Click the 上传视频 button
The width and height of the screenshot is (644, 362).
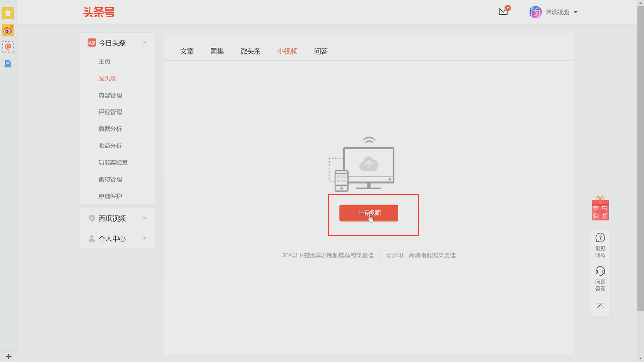(x=369, y=213)
